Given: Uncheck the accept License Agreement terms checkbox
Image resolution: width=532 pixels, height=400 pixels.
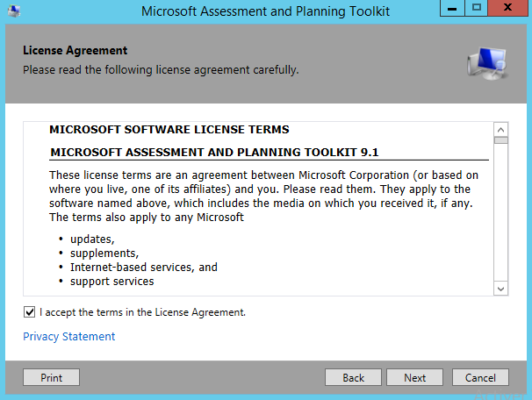Looking at the screenshot, I should pyautogui.click(x=30, y=311).
